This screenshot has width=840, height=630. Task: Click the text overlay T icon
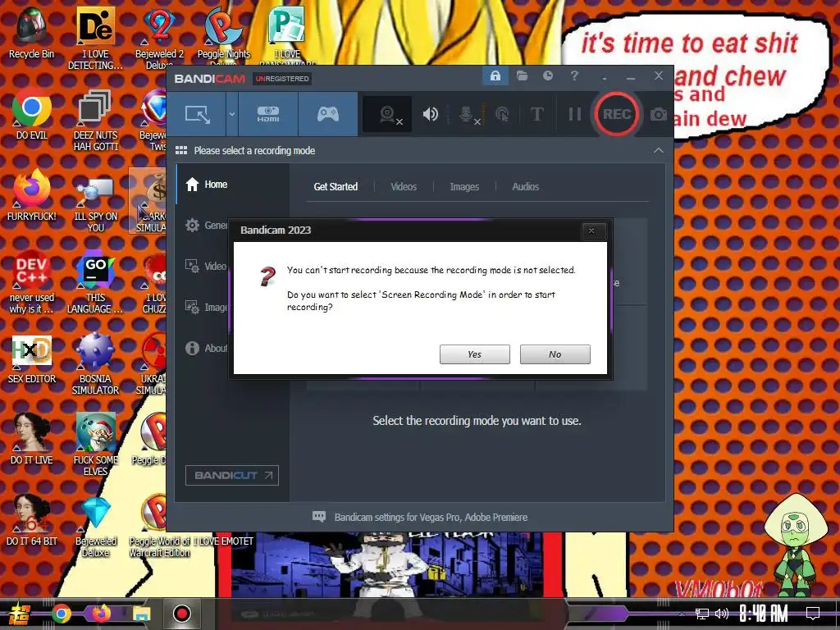tap(536, 114)
